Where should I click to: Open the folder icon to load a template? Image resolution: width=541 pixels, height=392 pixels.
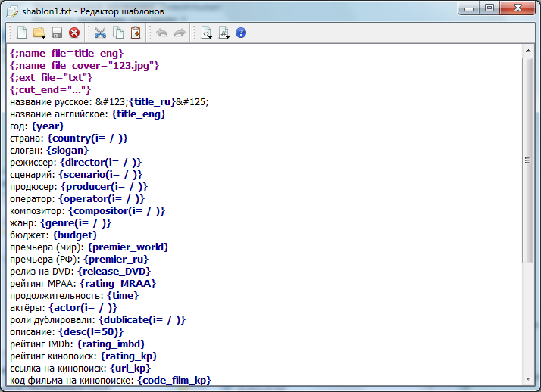click(37, 33)
